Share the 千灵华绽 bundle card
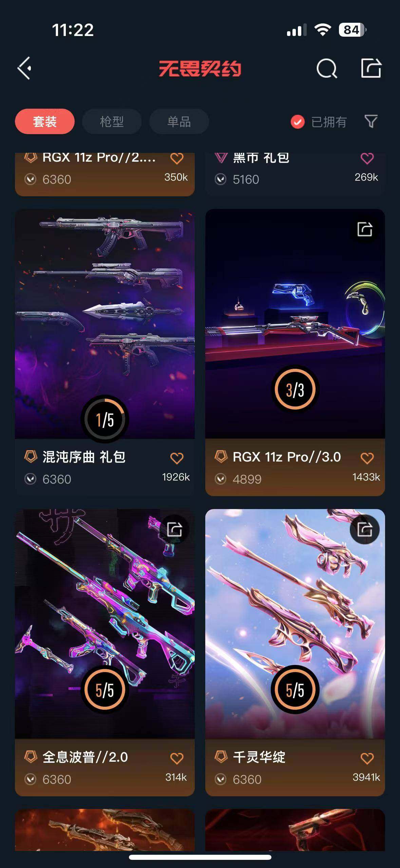400x868 pixels. point(365,529)
